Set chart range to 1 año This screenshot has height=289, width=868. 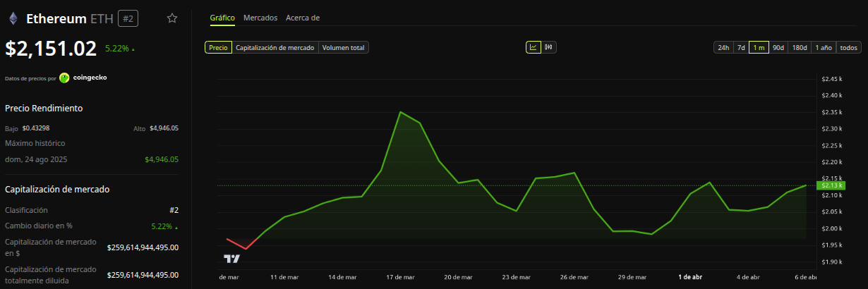[824, 47]
